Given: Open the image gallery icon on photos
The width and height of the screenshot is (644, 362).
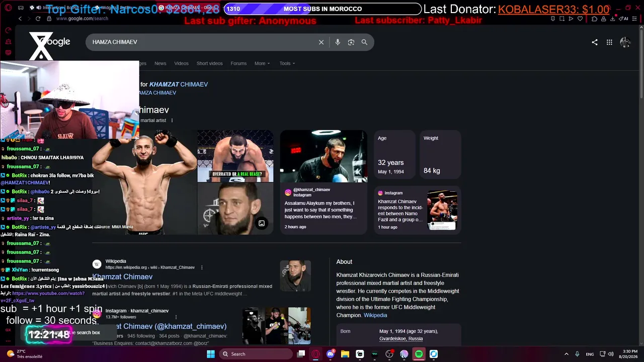Looking at the screenshot, I should tap(262, 223).
